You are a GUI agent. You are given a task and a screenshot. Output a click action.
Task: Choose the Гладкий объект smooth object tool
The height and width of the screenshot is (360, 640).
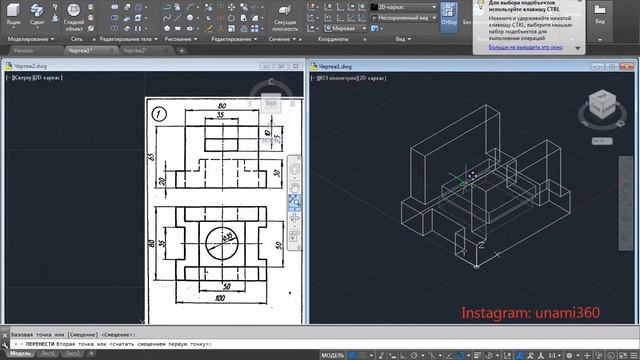(x=74, y=17)
